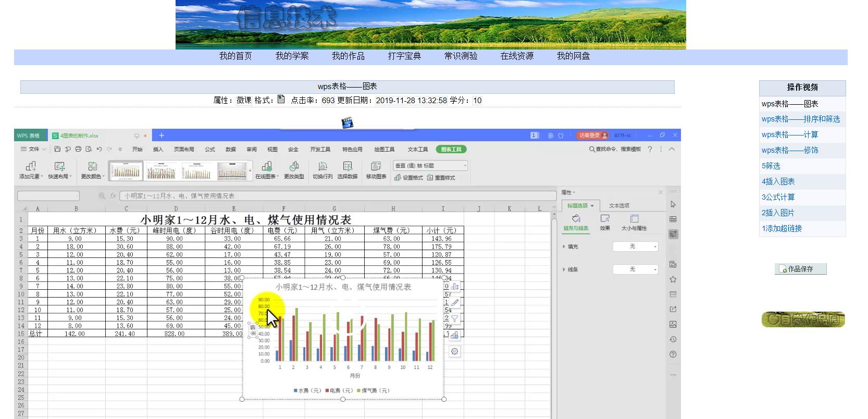Viewport: 868px width, 419px height.
Task: Click the 访客登录 login button
Action: [x=592, y=135]
